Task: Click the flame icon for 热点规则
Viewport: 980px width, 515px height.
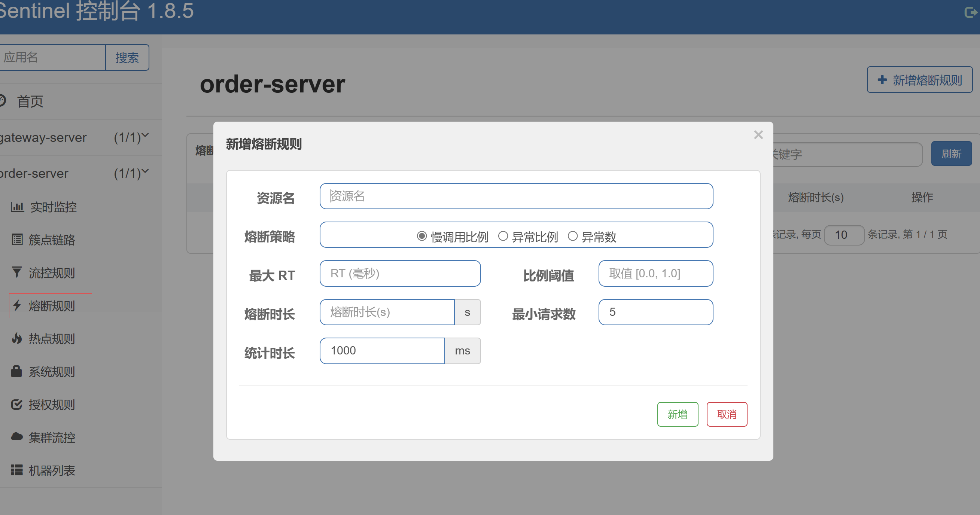Action: point(17,338)
